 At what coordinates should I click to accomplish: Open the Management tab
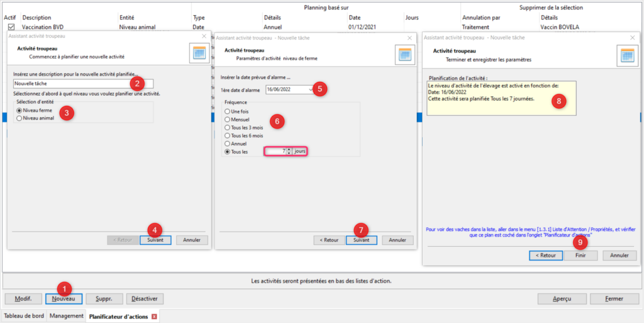[67, 316]
